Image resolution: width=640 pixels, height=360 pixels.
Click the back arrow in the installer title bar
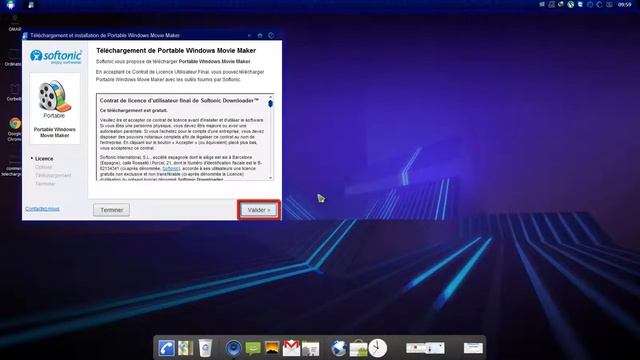pyautogui.click(x=249, y=36)
